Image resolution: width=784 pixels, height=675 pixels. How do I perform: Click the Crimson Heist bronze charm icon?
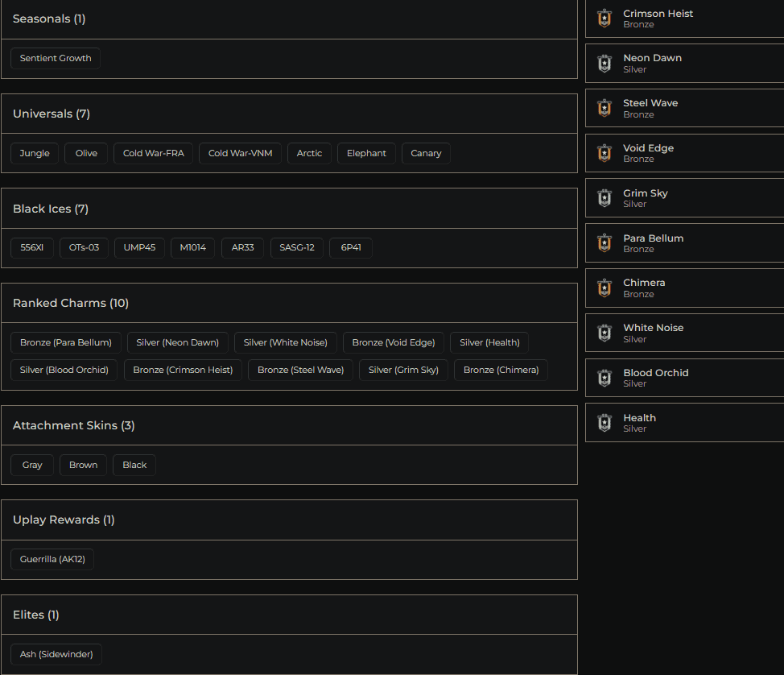605,18
